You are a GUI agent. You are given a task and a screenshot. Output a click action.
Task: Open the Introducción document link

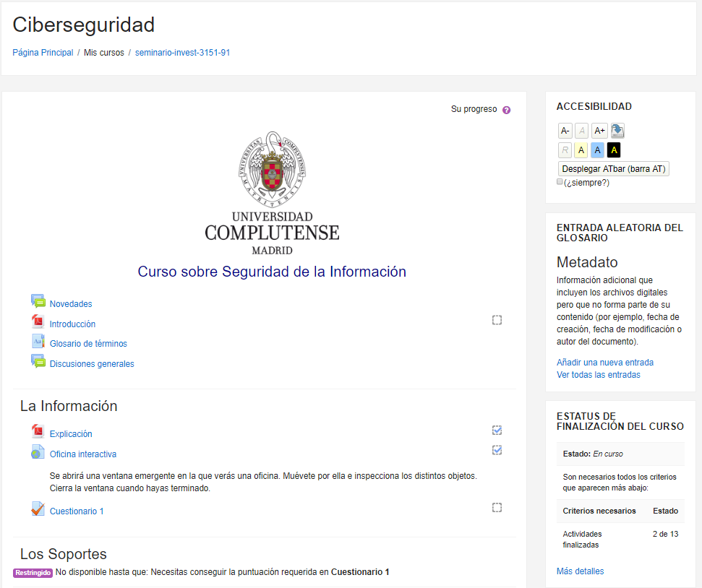pos(72,324)
